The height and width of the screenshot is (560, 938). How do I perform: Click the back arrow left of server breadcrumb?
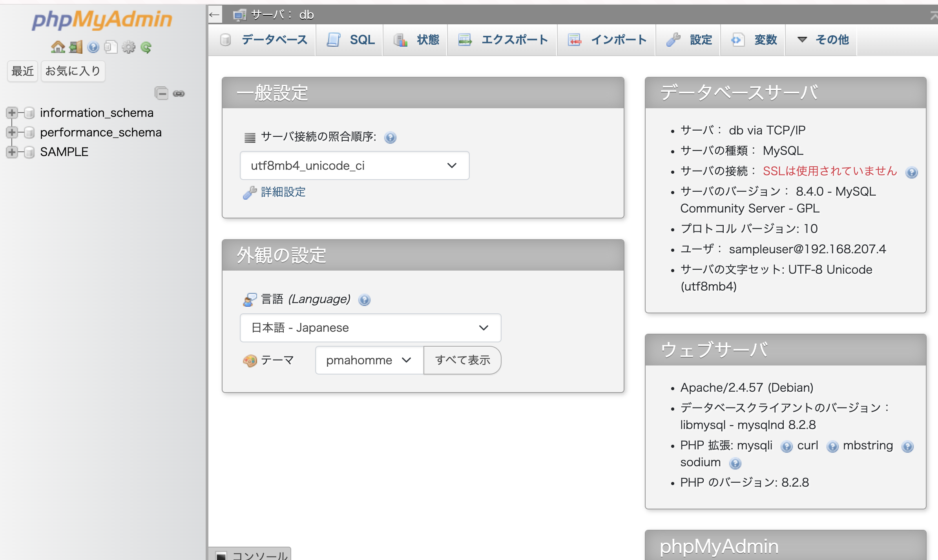pyautogui.click(x=214, y=15)
